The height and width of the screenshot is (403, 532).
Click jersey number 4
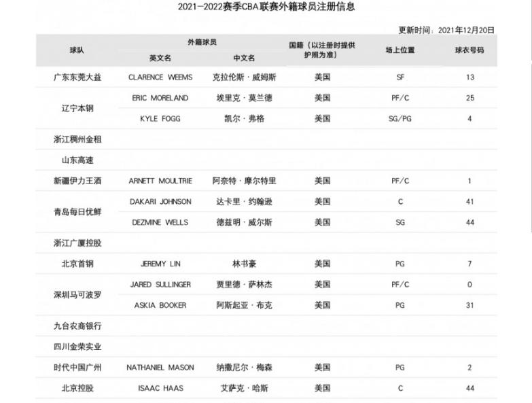tap(469, 119)
